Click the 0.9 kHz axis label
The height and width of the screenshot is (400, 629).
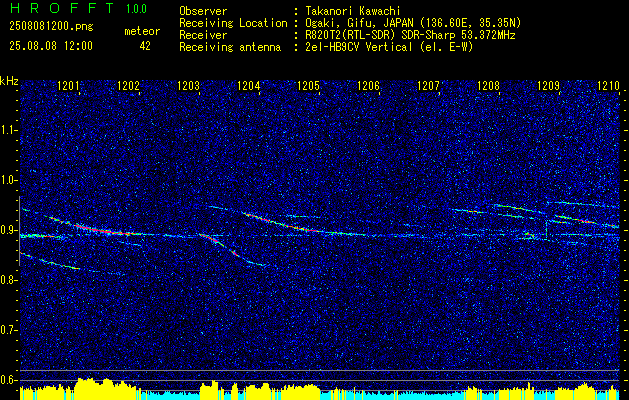coord(9,230)
